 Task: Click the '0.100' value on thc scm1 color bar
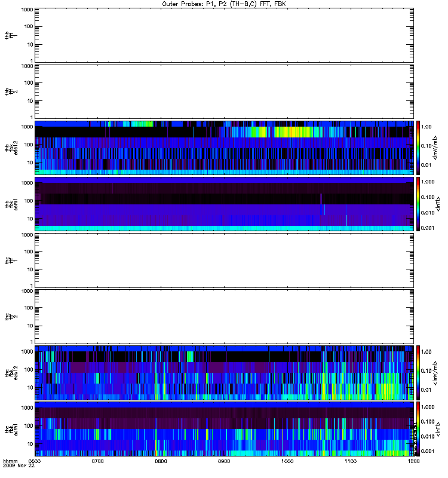[x=428, y=422]
